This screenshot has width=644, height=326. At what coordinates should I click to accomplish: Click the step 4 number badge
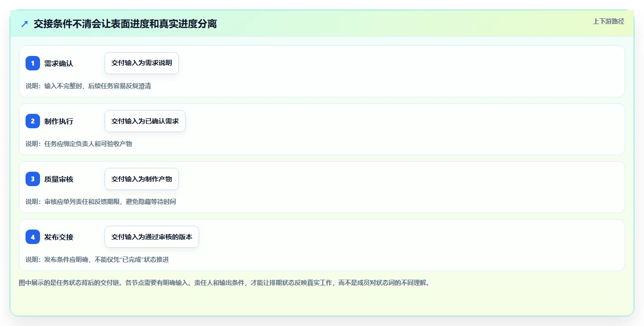click(33, 237)
